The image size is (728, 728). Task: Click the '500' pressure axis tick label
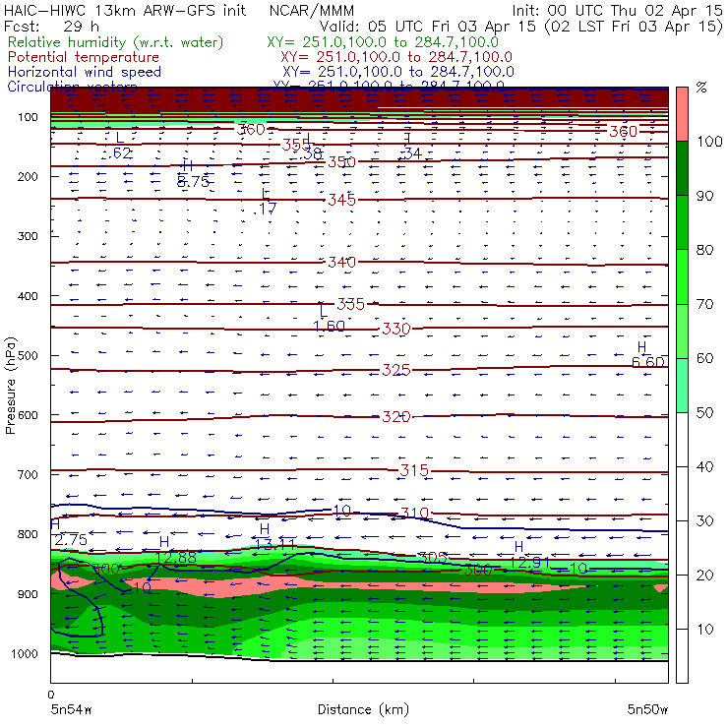pyautogui.click(x=28, y=355)
